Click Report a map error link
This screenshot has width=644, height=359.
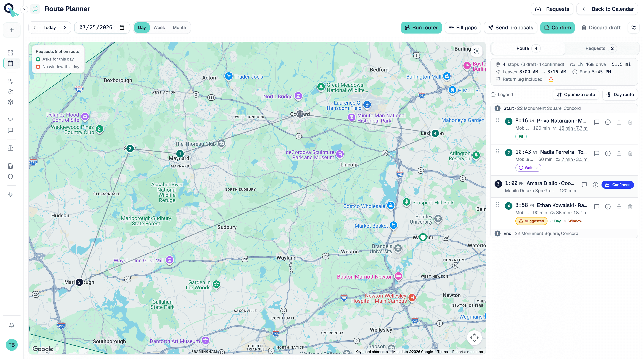click(468, 352)
